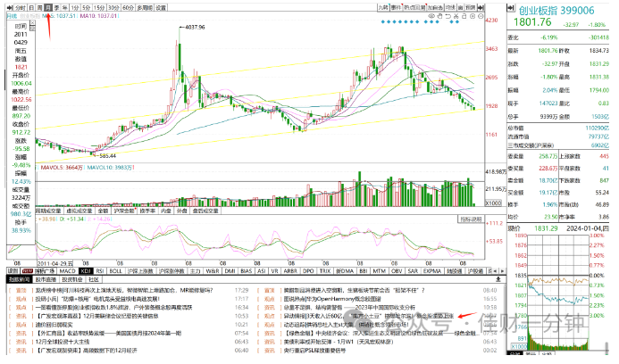
Task: Switch chart period to 60分
Action: click(128, 7)
